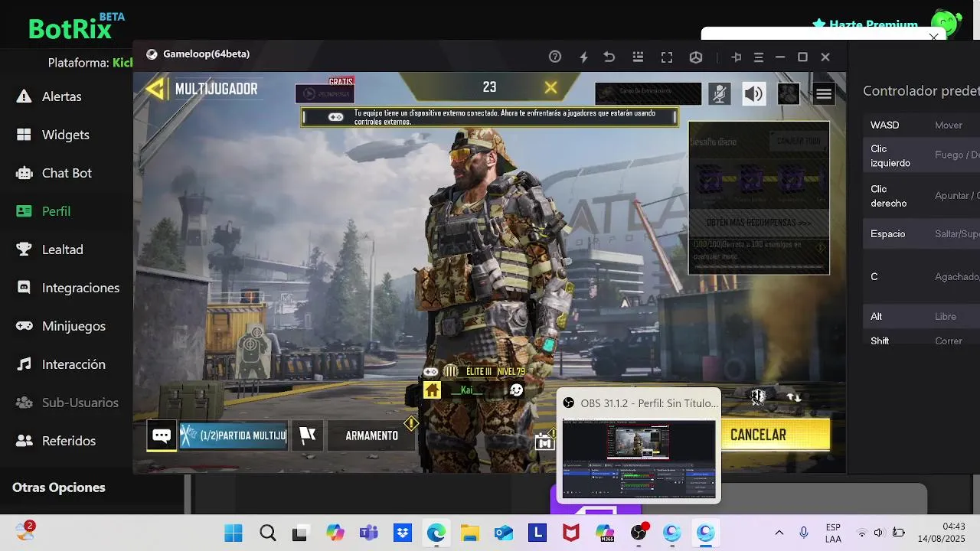Click the emote smiley icon by Kai
Viewport: 980px width, 551px height.
[x=517, y=390]
